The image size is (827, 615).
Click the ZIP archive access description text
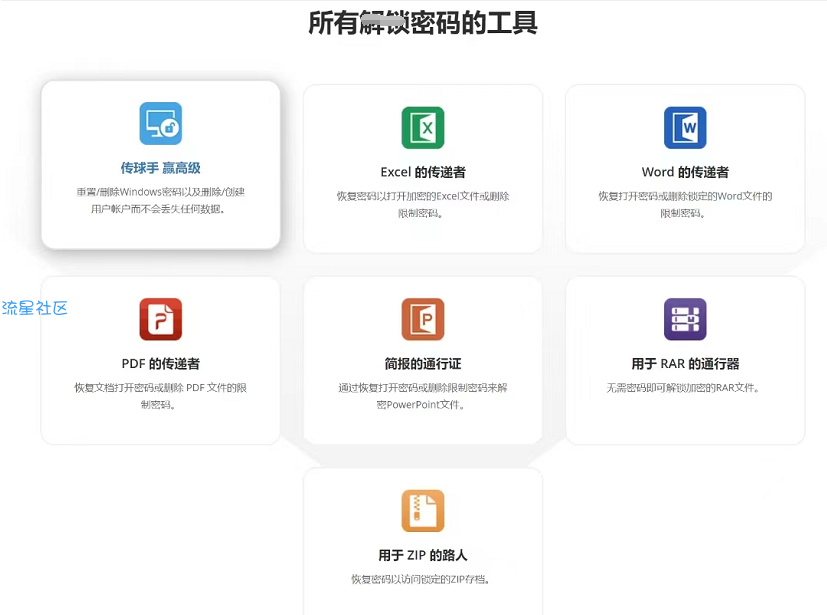coord(422,580)
